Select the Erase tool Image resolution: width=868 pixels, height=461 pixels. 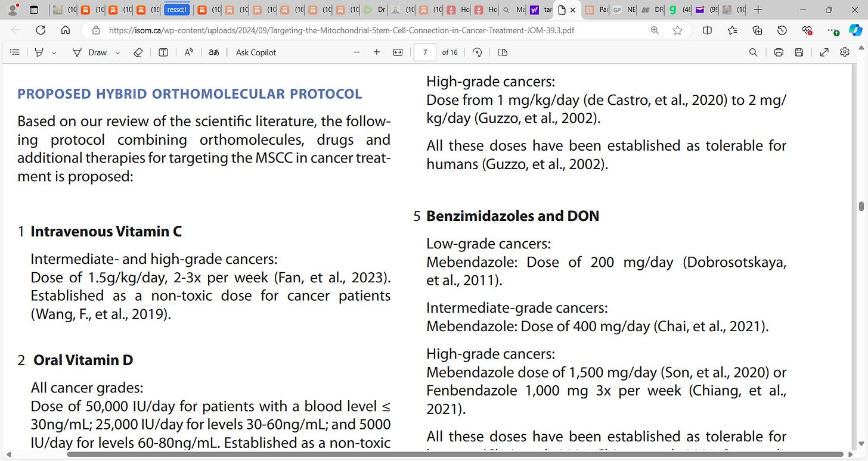click(138, 52)
